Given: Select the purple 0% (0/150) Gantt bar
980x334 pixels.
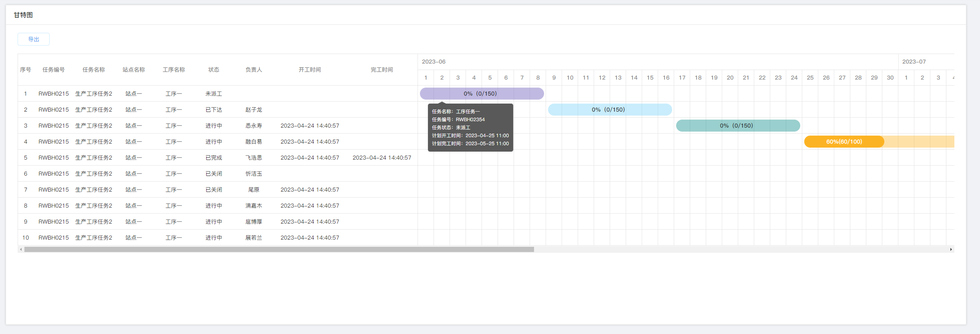Looking at the screenshot, I should [x=482, y=94].
